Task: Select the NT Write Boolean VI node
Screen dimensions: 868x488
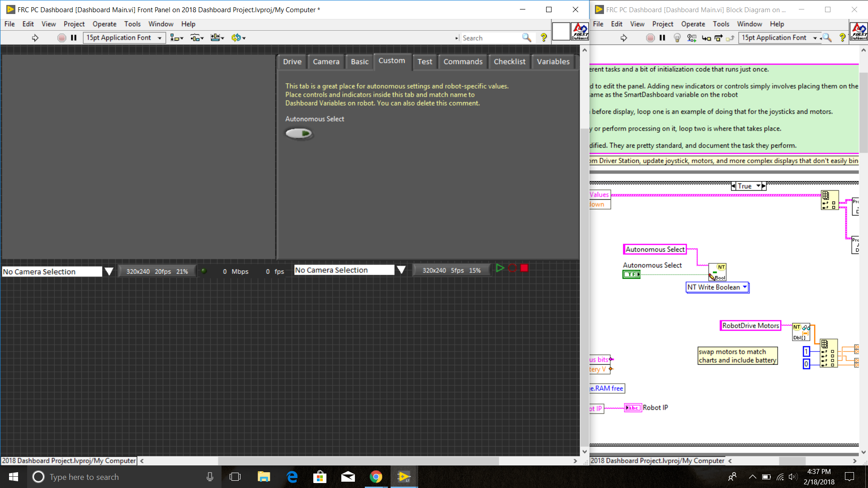Action: pos(717,272)
